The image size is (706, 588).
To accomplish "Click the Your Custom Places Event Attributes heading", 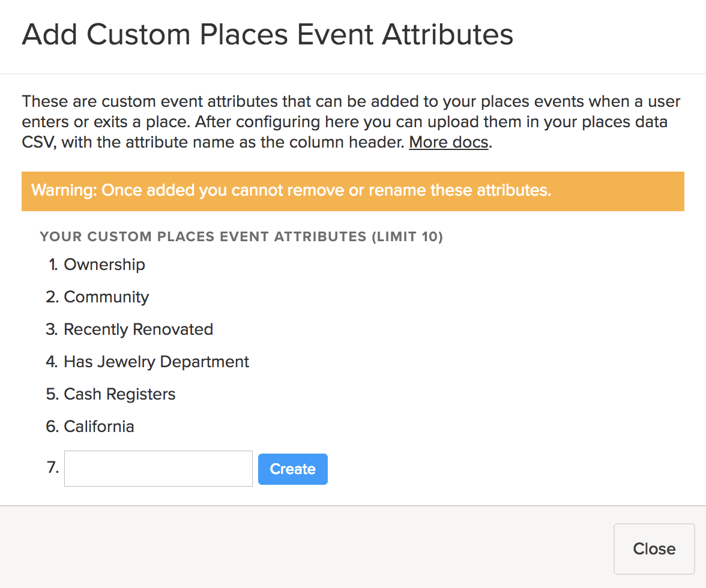I will [x=204, y=236].
